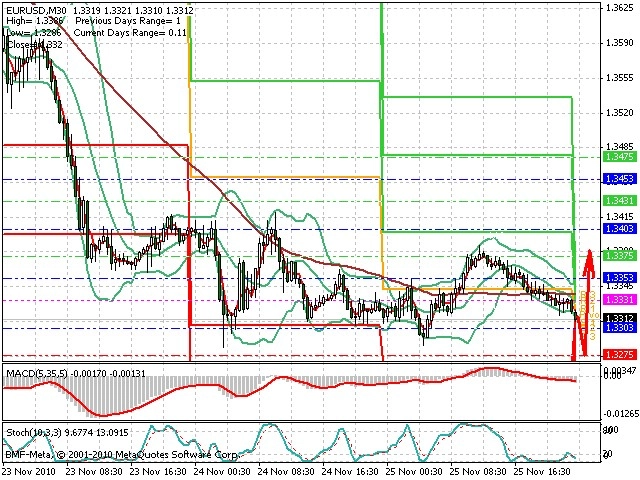Select the magenta 1.3331 pivot label
Screen dimensions: 640x480
click(620, 300)
